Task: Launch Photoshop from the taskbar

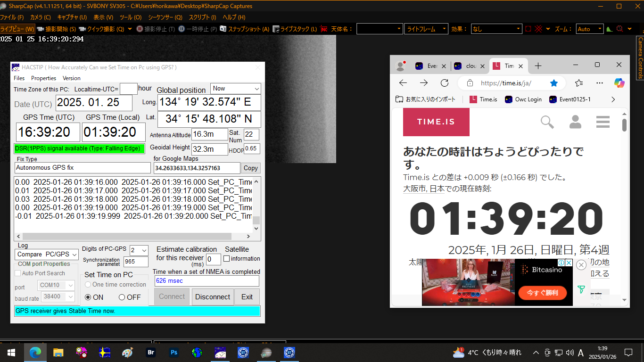Action: (x=174, y=352)
